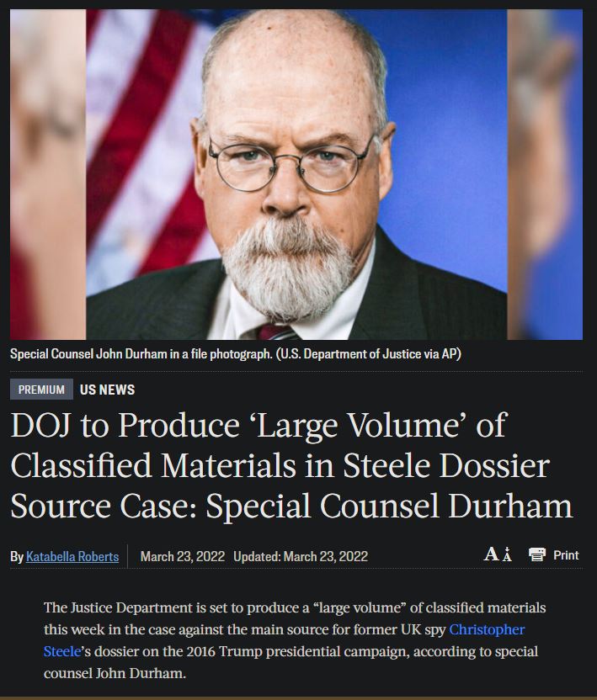The height and width of the screenshot is (700, 597).
Task: Click the blurred right edge of the image
Action: point(545,174)
